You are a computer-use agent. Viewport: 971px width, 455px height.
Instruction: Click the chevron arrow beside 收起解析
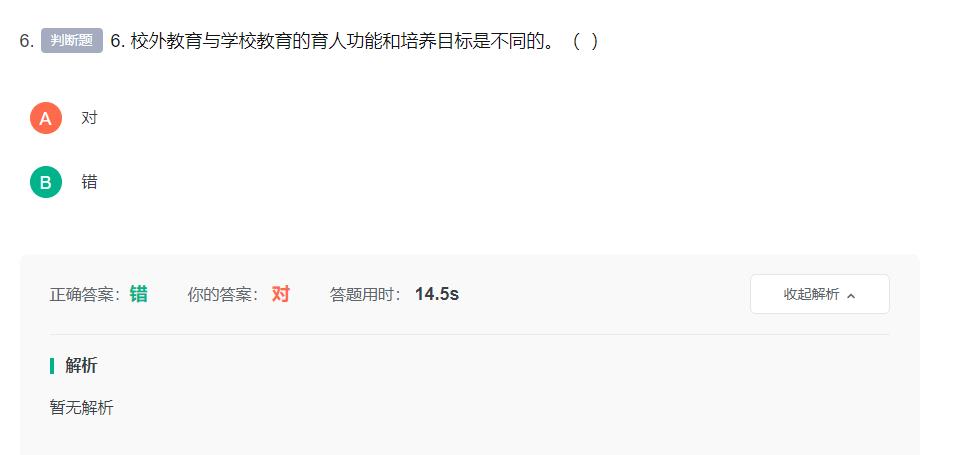click(x=851, y=296)
